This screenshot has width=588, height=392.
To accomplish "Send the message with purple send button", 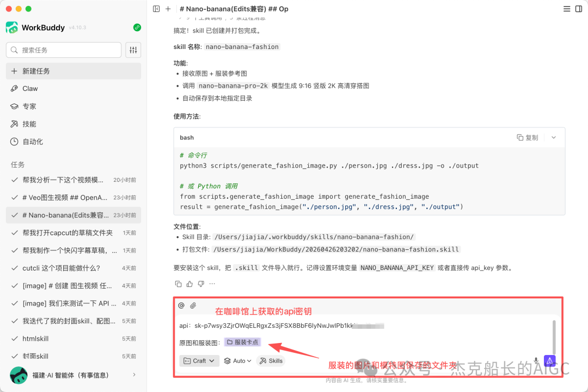I will click(x=550, y=361).
